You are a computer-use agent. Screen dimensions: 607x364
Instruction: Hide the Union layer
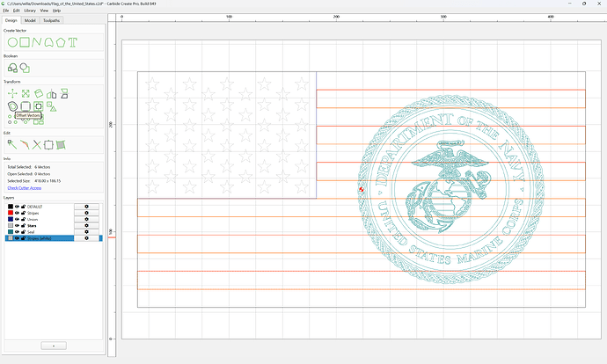click(x=17, y=219)
